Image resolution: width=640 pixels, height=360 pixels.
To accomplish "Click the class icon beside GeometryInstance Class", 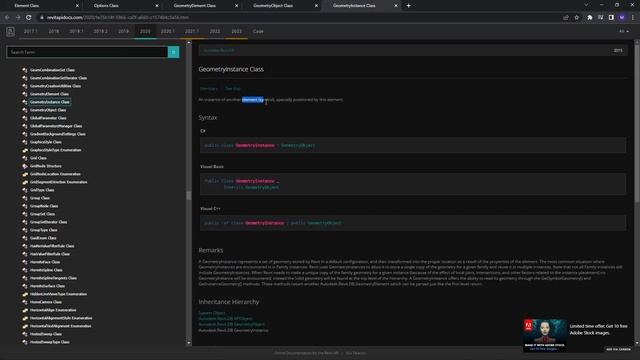I will click(x=25, y=102).
